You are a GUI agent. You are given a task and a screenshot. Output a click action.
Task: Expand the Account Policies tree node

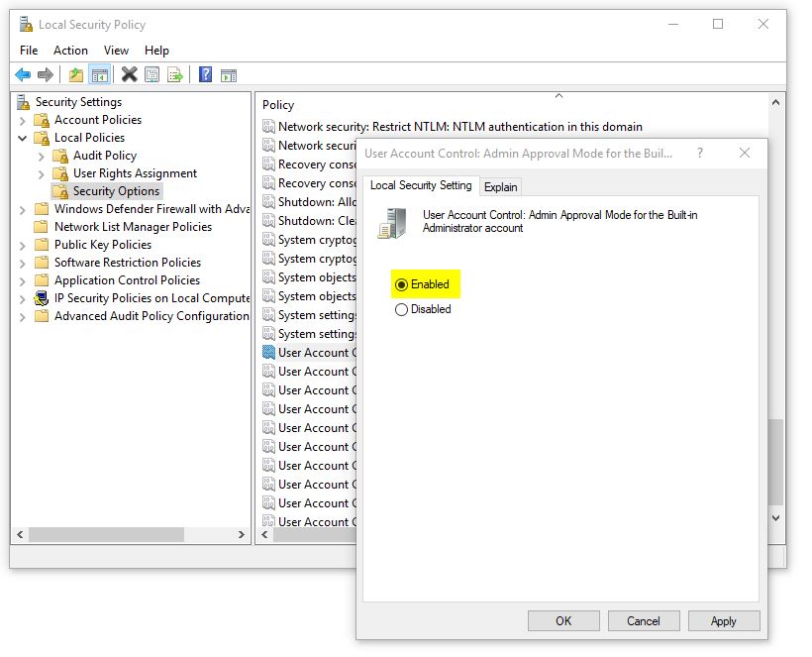[x=22, y=119]
